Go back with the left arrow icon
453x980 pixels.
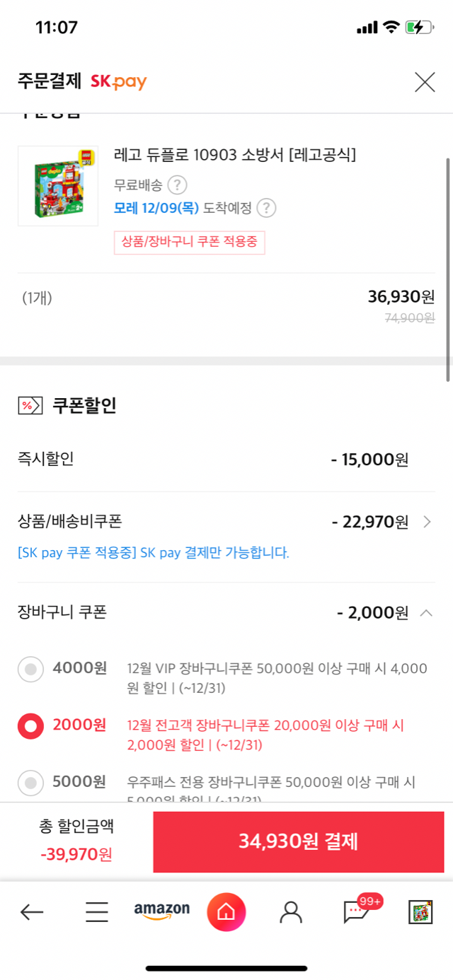pyautogui.click(x=32, y=912)
